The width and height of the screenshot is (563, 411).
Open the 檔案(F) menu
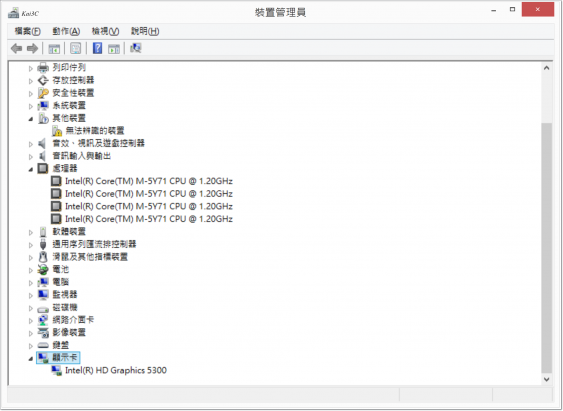point(27,31)
